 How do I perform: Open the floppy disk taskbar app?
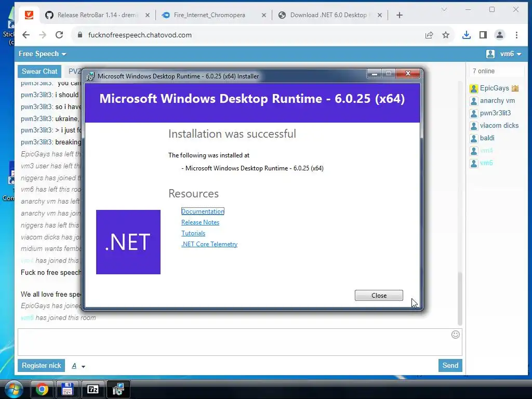click(68, 390)
